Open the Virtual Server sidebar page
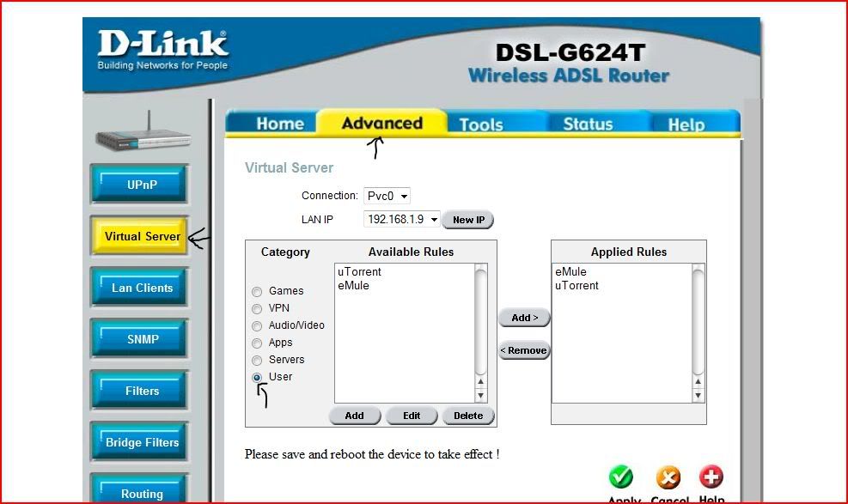The image size is (848, 504). [x=140, y=236]
